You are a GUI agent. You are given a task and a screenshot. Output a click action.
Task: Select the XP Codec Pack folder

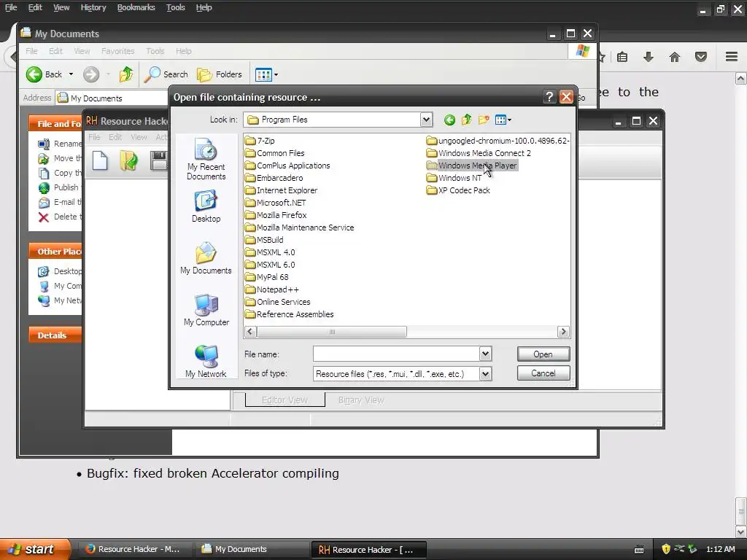[459, 190]
